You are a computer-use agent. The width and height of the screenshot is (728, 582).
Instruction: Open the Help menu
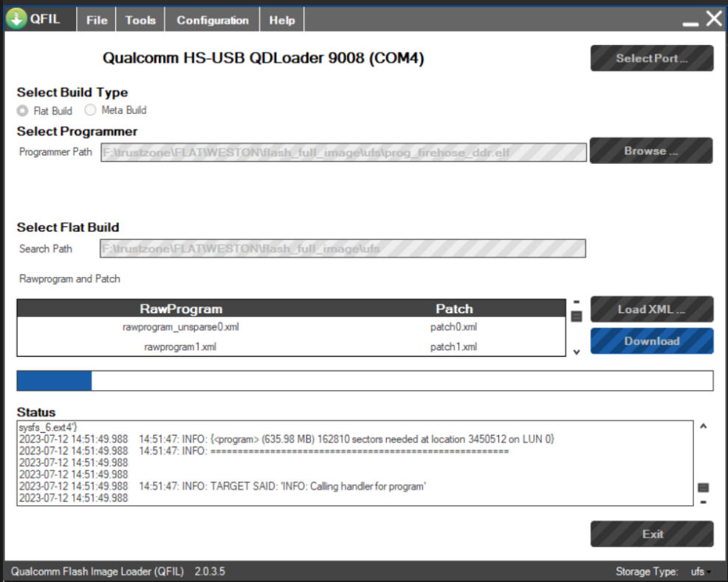tap(282, 21)
